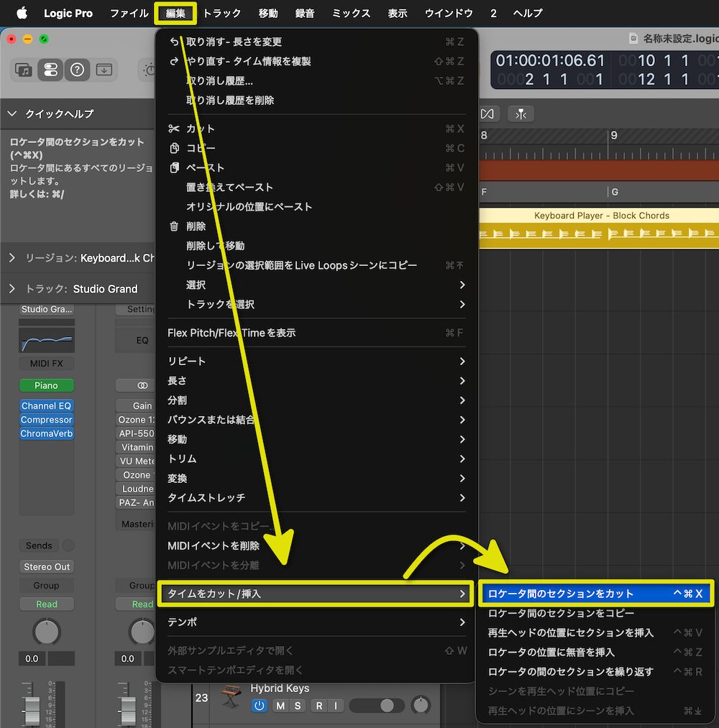Open the Piano instrument slot

[47, 385]
